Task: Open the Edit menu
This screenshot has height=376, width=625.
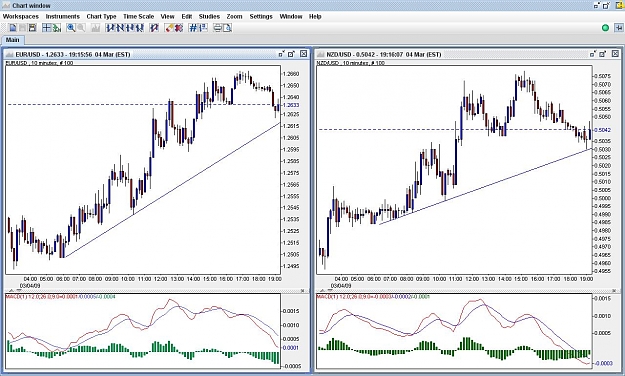Action: click(x=187, y=16)
